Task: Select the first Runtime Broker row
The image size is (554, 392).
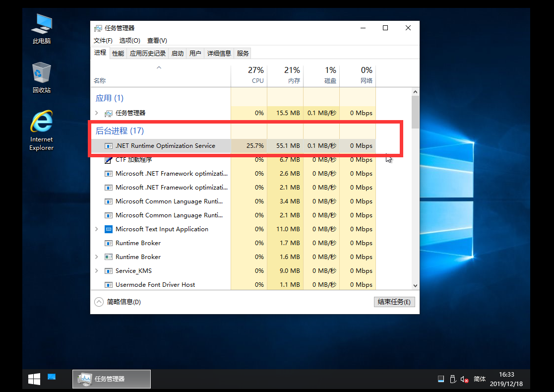Action: [x=233, y=243]
